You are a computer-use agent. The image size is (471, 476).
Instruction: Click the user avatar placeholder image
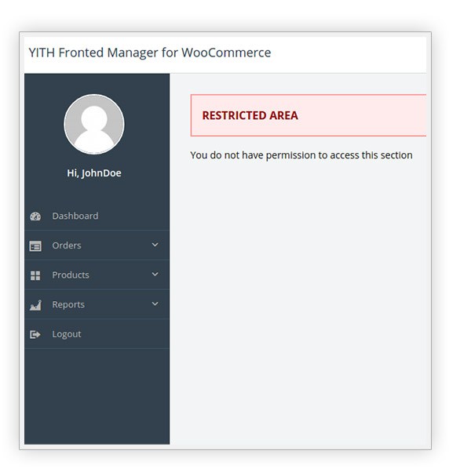pos(94,124)
